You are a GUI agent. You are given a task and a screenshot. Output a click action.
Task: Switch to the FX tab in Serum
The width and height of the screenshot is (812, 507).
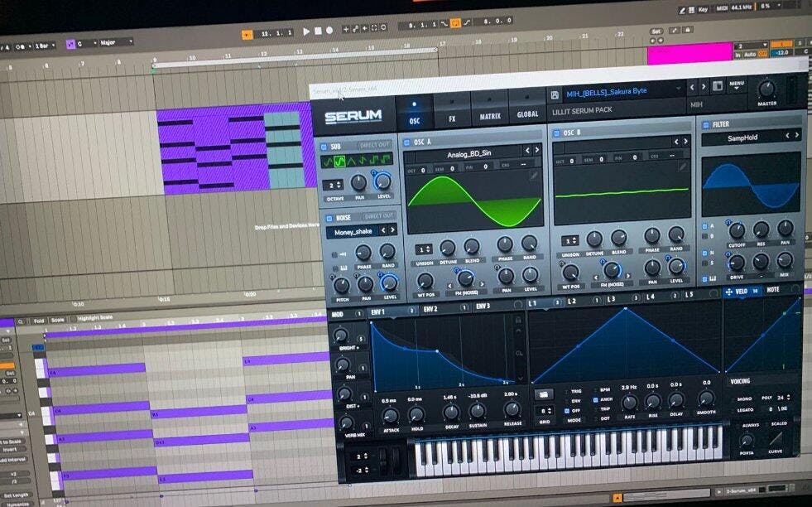click(x=452, y=118)
